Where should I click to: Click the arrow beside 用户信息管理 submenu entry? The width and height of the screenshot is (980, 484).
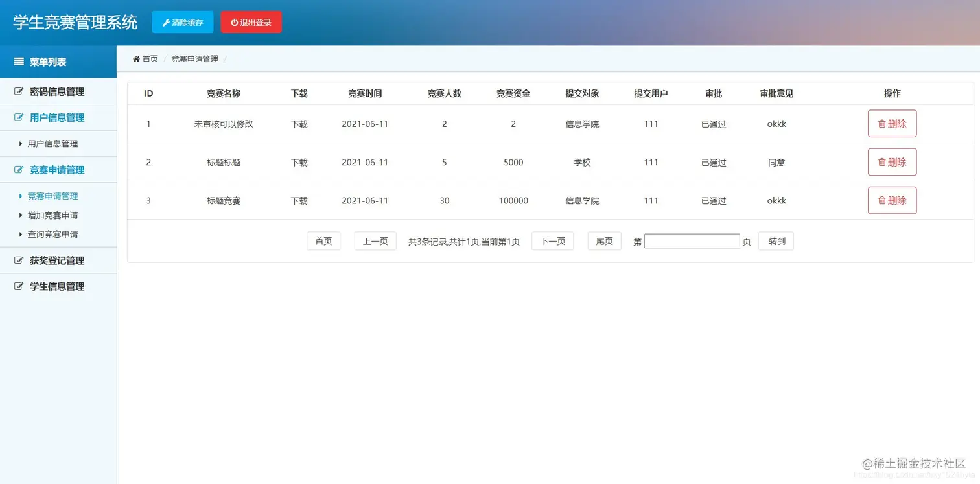(x=20, y=143)
